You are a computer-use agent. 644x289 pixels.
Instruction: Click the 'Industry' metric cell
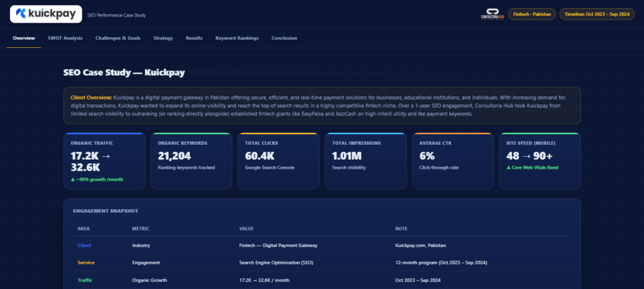tap(141, 246)
